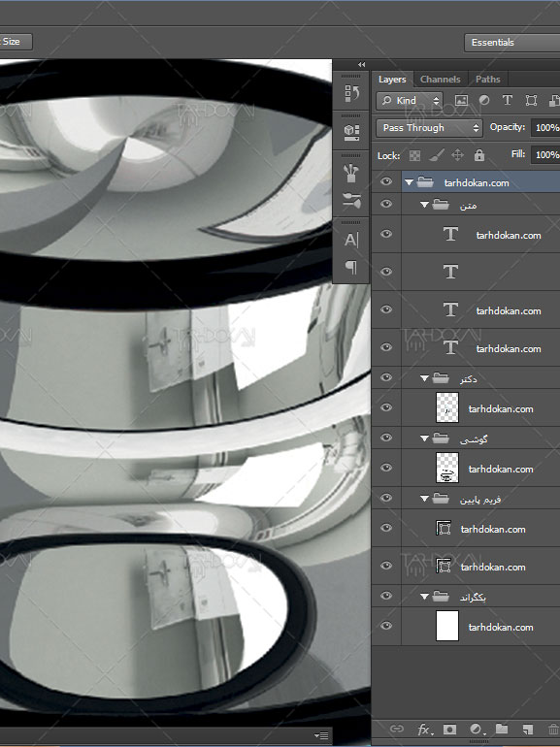Collapse the دکتر group triangle

(x=424, y=378)
